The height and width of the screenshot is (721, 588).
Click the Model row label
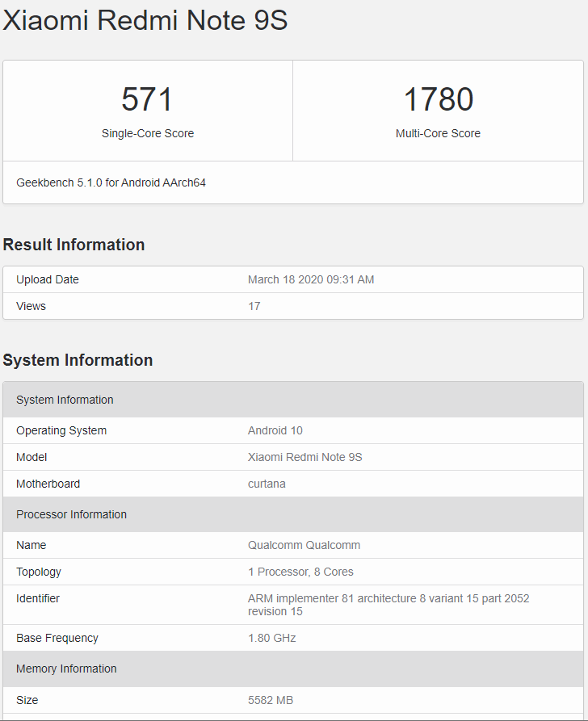pos(31,457)
